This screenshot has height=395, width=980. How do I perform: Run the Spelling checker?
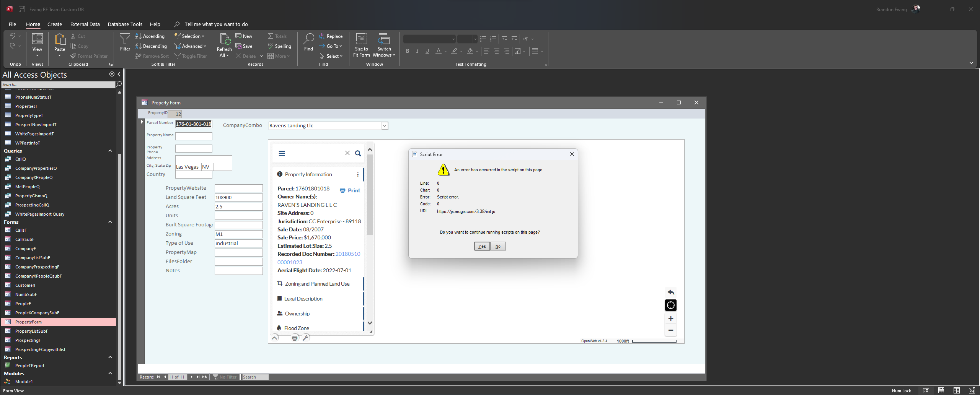pos(280,46)
